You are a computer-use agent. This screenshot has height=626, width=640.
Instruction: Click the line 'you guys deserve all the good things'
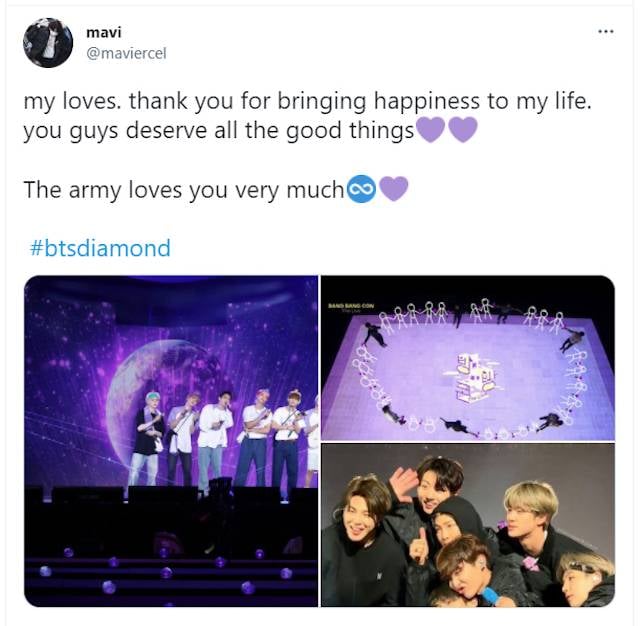[x=219, y=131]
